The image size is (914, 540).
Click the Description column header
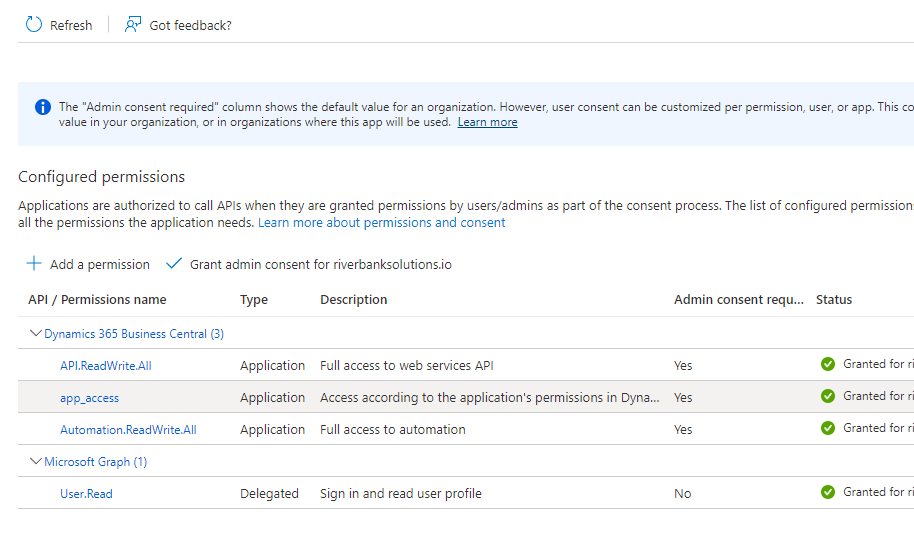[353, 300]
